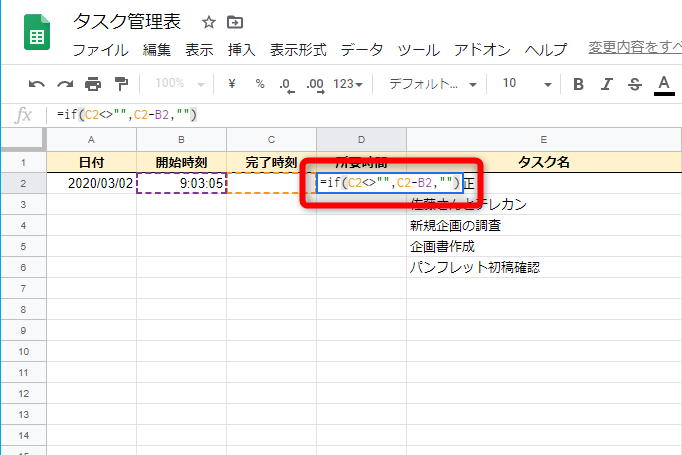
Task: Click the 開始時刻 header cell
Action: (x=181, y=163)
